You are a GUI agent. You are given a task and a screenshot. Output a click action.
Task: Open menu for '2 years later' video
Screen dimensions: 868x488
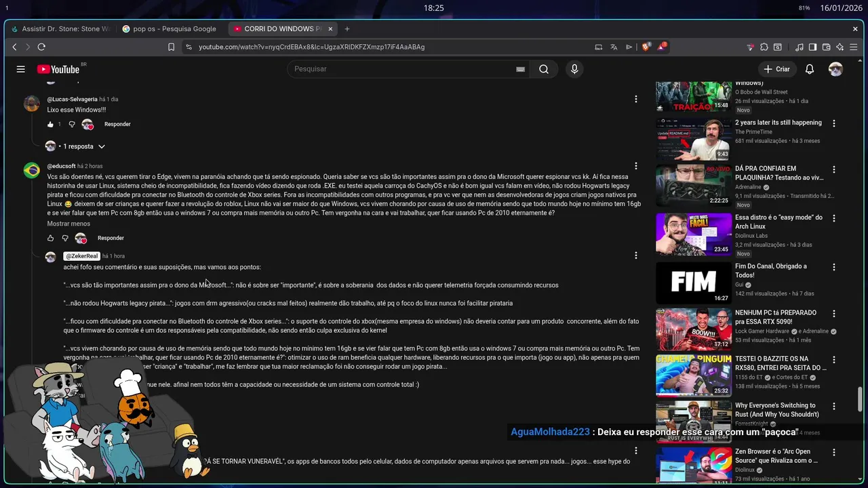(x=834, y=123)
